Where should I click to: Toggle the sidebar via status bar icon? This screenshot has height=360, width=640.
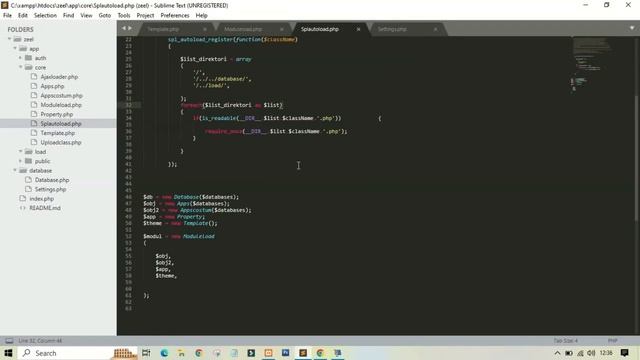click(x=9, y=341)
